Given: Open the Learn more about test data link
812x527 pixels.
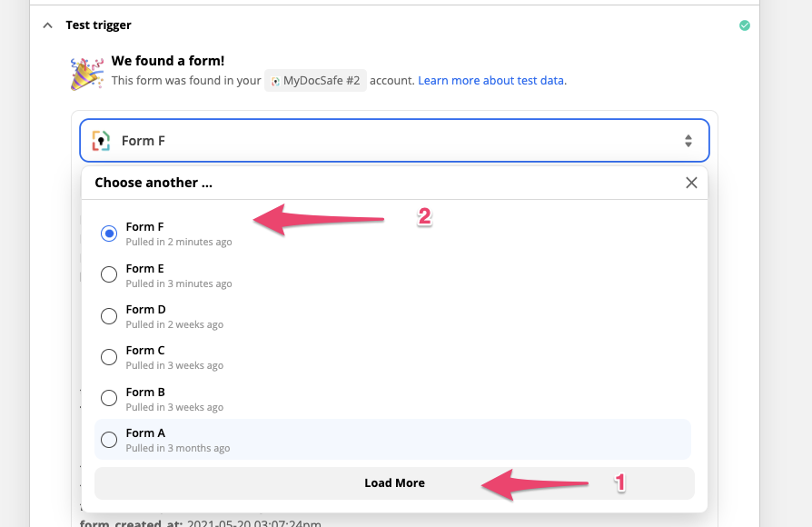Looking at the screenshot, I should (490, 81).
